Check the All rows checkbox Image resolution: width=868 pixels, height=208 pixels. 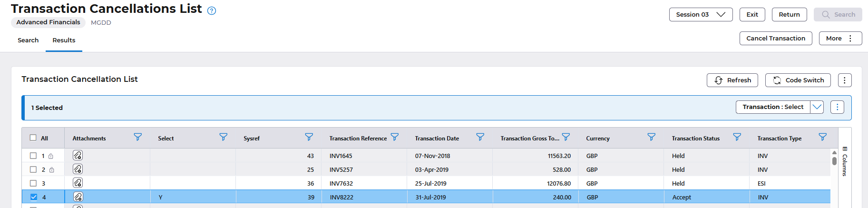point(33,138)
